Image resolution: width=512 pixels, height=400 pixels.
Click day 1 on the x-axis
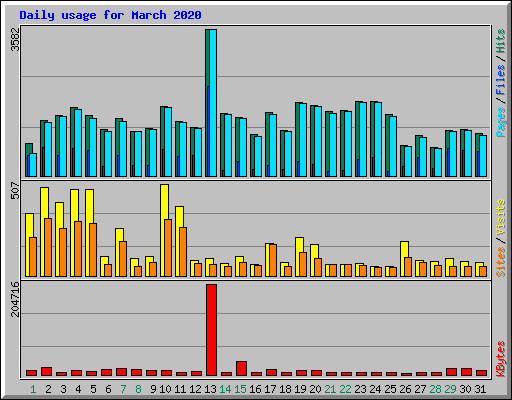33,389
